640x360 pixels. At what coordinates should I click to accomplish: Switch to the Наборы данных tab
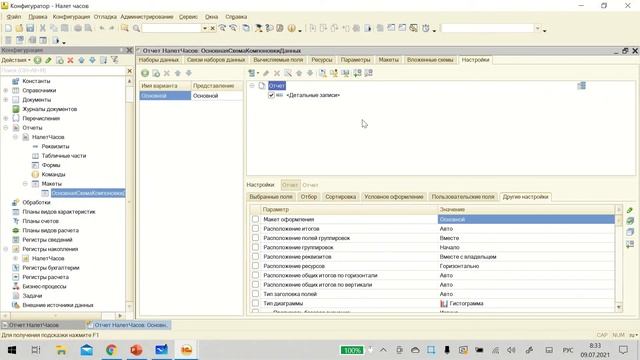tap(159, 60)
